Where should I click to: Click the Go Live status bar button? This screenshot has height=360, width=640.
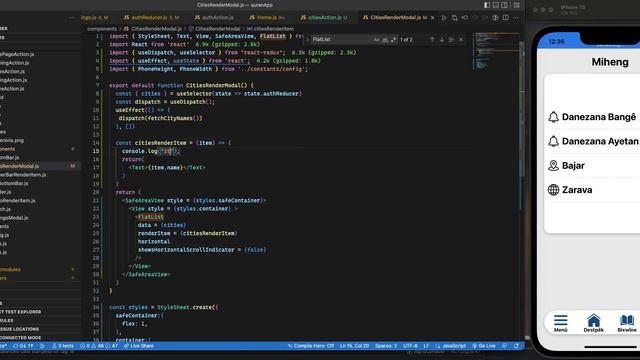(484, 346)
